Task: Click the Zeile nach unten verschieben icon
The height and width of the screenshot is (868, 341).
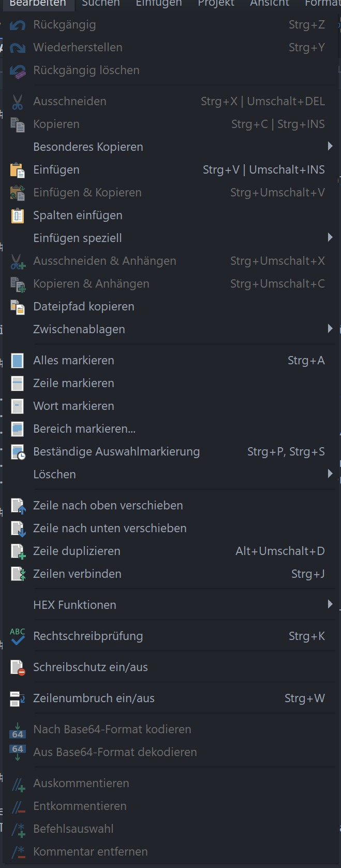Action: [18, 529]
